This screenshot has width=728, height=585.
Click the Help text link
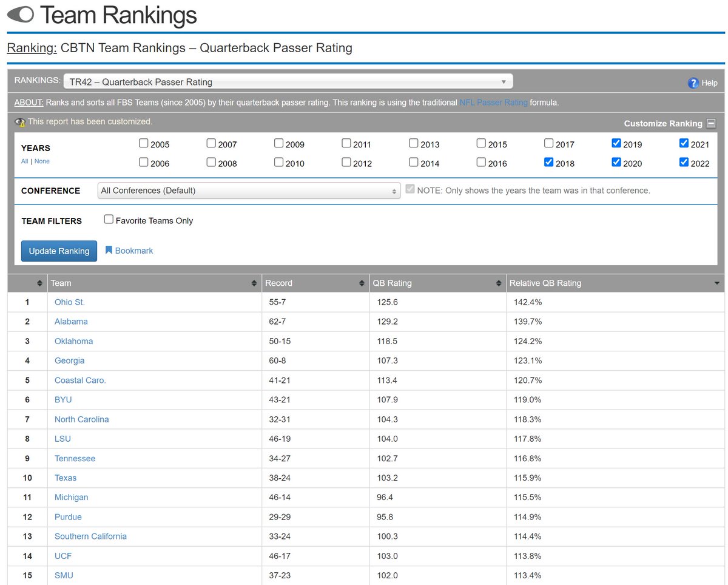coord(709,83)
